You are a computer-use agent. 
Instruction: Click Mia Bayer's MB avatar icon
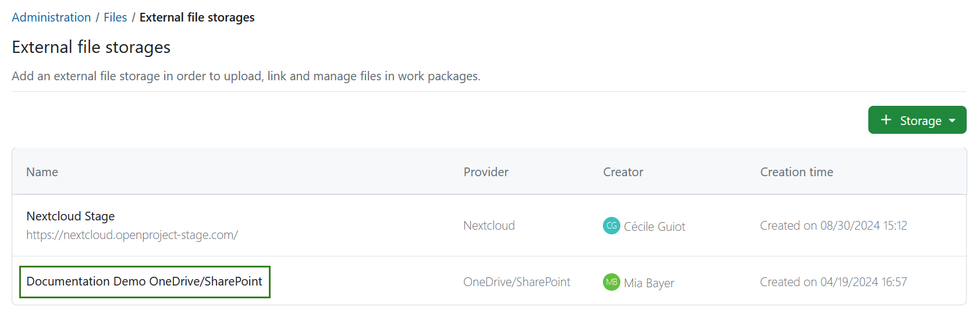pos(611,282)
